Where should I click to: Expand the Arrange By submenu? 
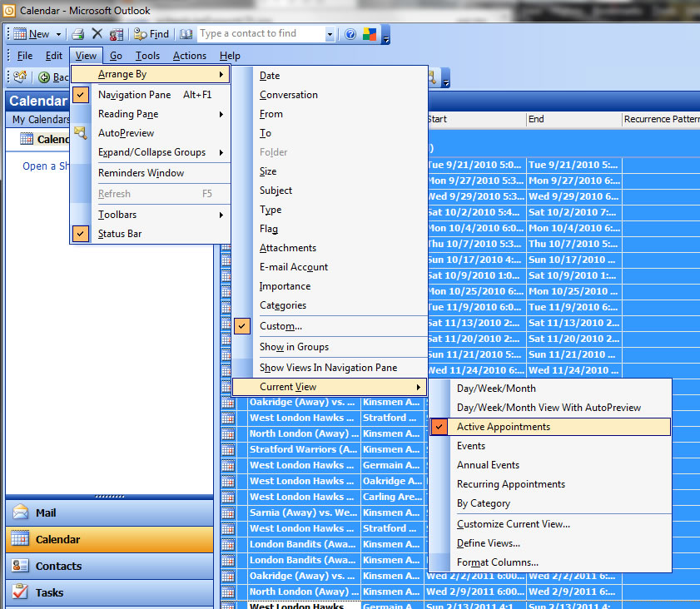pos(151,74)
